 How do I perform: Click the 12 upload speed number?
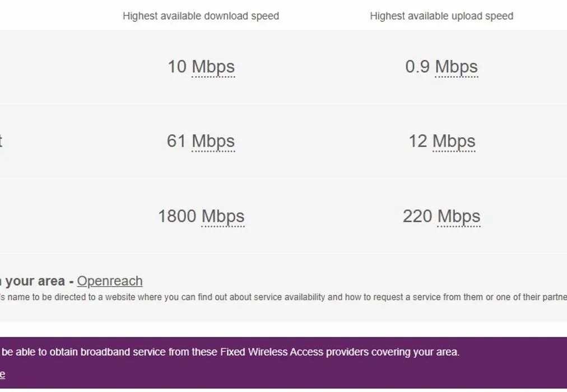coord(418,141)
